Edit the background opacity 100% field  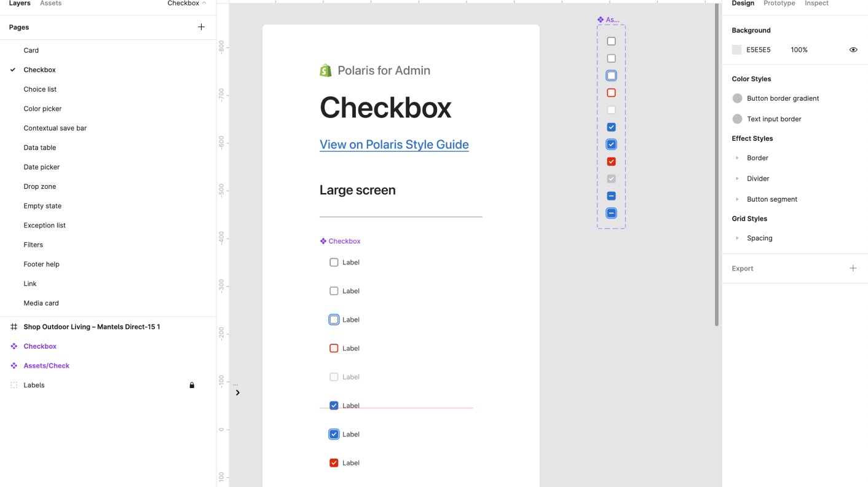[x=799, y=50]
